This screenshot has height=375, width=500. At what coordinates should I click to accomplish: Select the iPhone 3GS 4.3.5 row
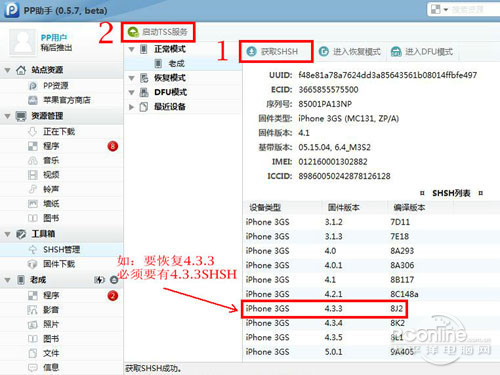[x=371, y=337]
